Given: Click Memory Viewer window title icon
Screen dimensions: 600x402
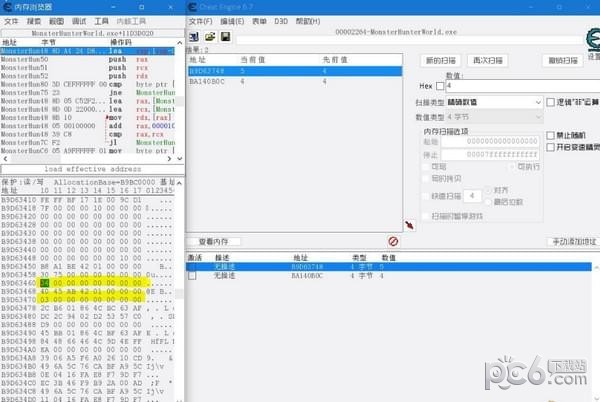Looking at the screenshot, I should pos(7,7).
